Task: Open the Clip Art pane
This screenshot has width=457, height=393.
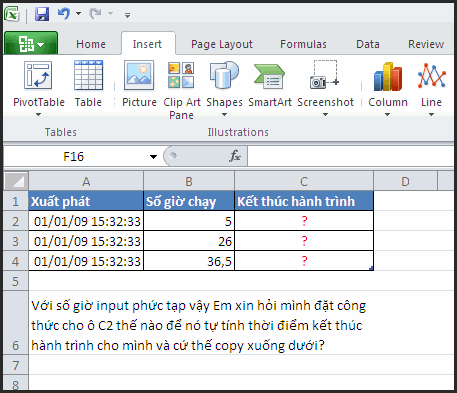Action: [182, 90]
